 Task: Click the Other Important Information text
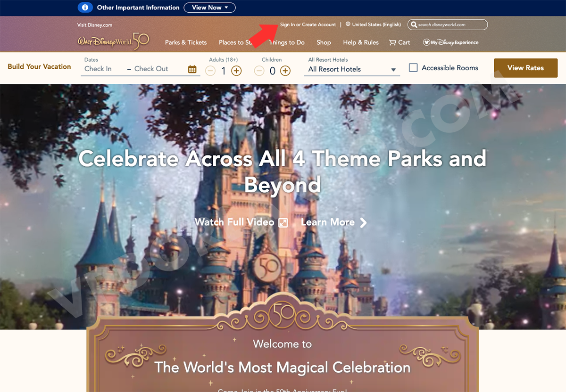pos(138,8)
